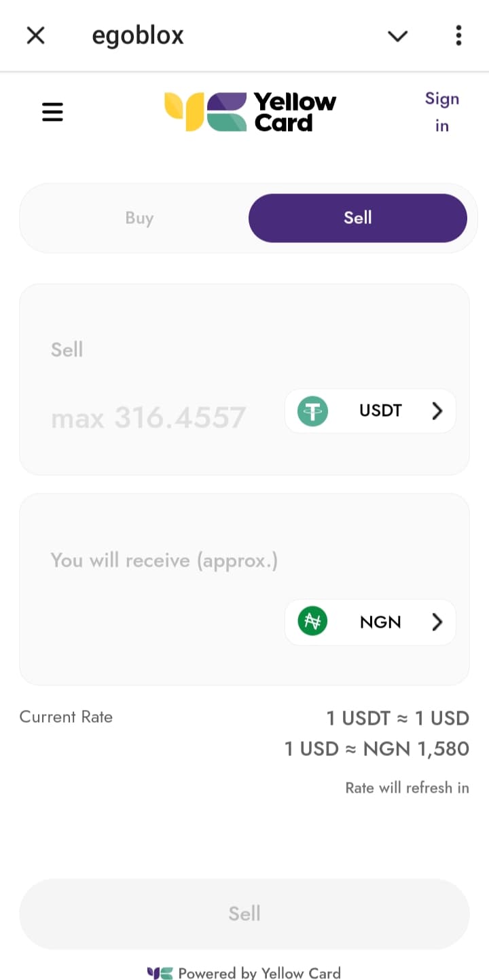Viewport: 489px width, 980px height.
Task: Expand the page title dropdown chevron
Action: 397,36
